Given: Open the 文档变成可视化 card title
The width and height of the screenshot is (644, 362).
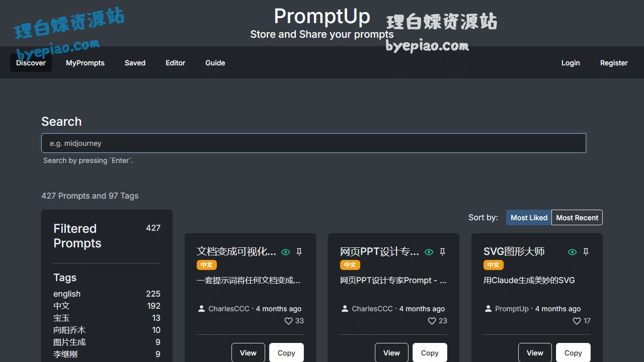Looking at the screenshot, I should pyautogui.click(x=236, y=251).
